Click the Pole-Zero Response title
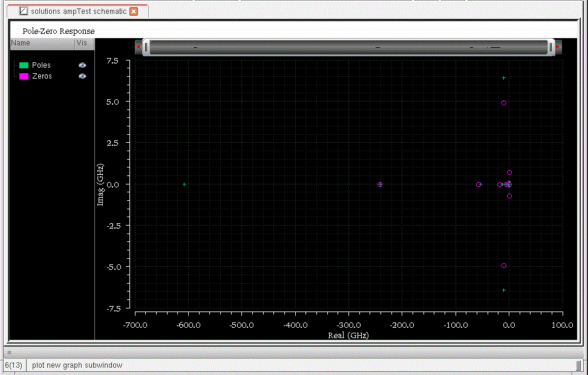This screenshot has width=588, height=375. point(58,31)
